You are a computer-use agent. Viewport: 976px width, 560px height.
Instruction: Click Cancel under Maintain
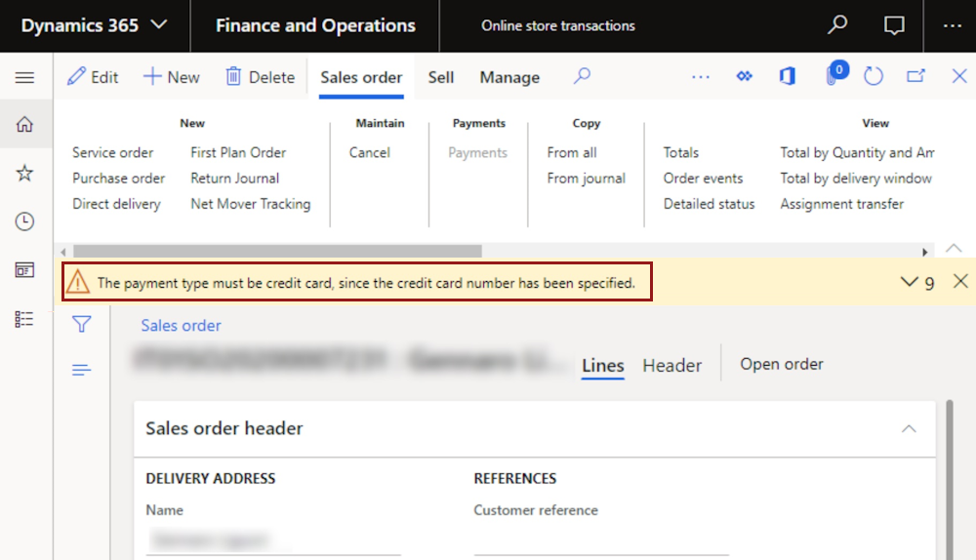pyautogui.click(x=369, y=152)
